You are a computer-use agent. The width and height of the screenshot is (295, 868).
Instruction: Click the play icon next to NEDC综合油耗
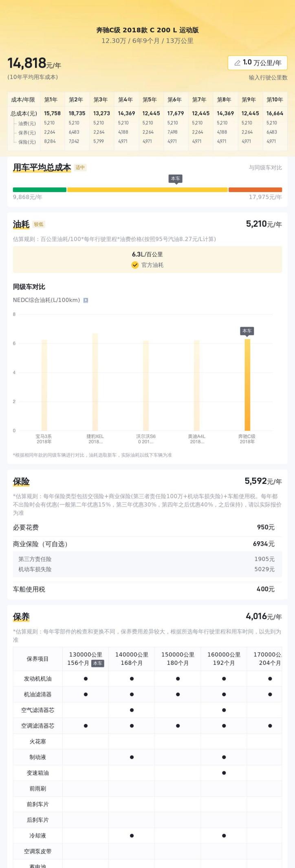click(x=86, y=300)
